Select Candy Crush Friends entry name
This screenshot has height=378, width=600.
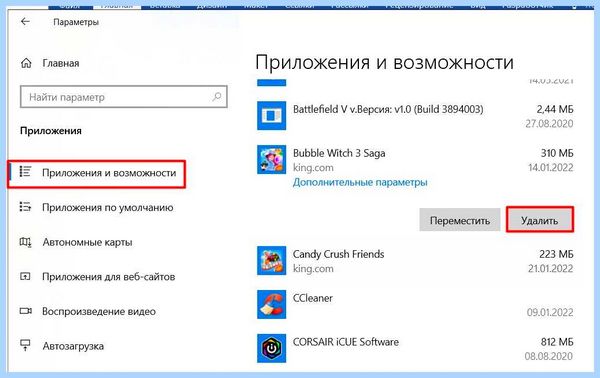(x=338, y=254)
